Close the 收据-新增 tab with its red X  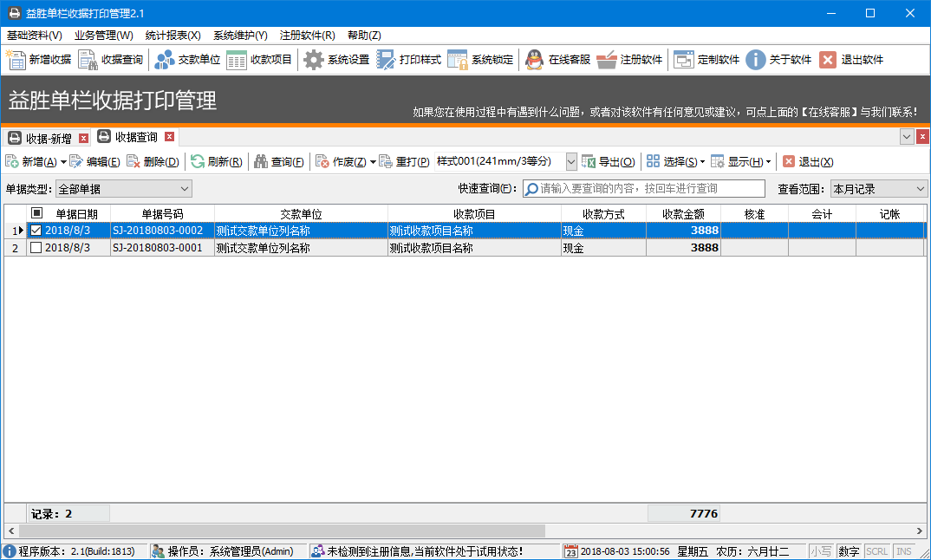point(84,139)
